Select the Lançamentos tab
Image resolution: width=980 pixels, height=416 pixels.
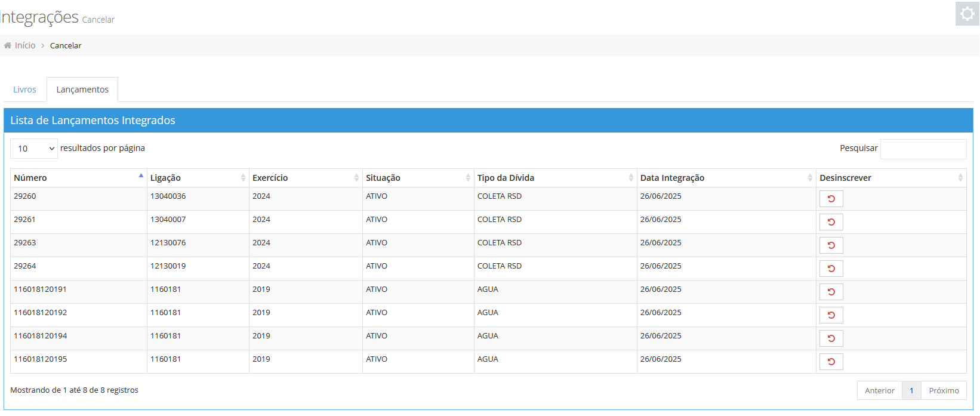tap(82, 90)
